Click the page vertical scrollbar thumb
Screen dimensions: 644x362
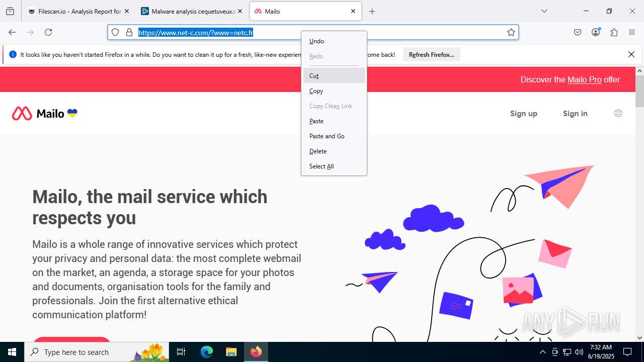coord(639,92)
